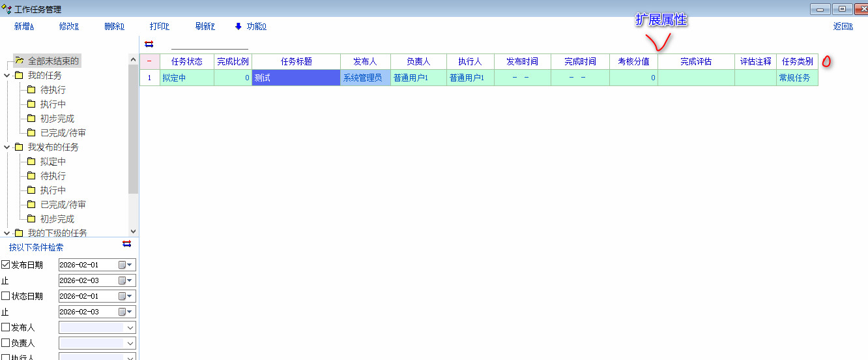868x360 pixels.
Task: Click the 新增A menu item
Action: [23, 27]
